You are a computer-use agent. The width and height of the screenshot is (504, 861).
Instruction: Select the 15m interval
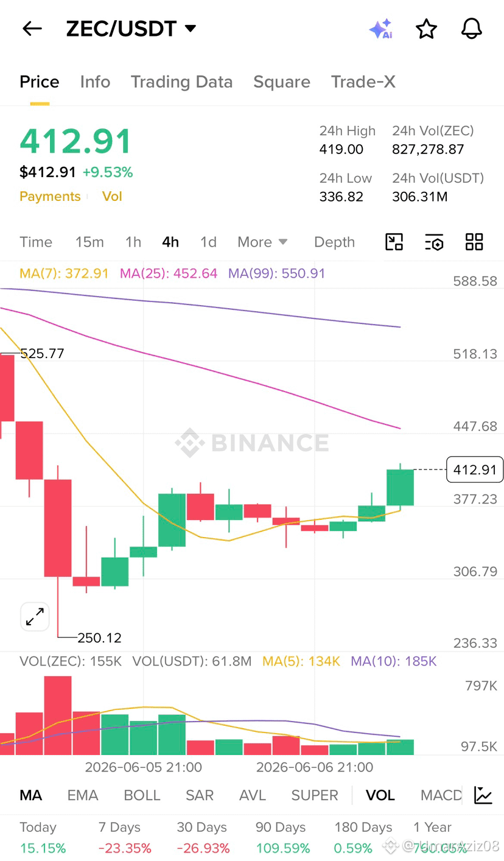pyautogui.click(x=89, y=242)
